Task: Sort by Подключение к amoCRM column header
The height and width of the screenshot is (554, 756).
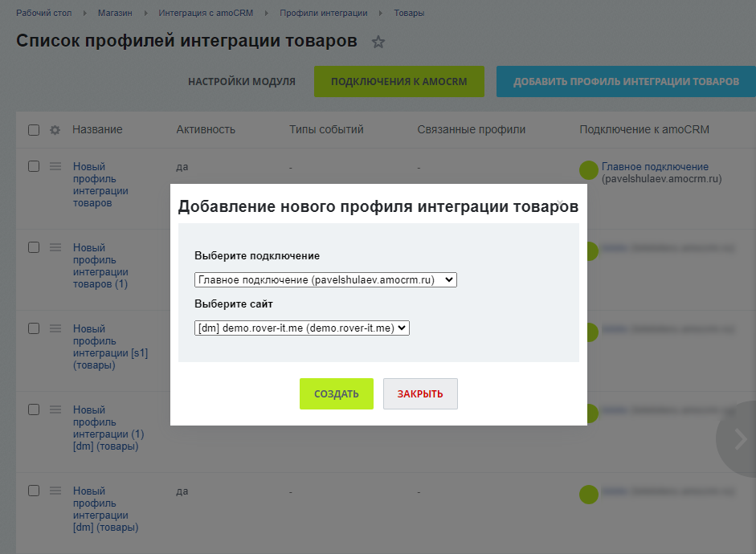Action: [644, 129]
